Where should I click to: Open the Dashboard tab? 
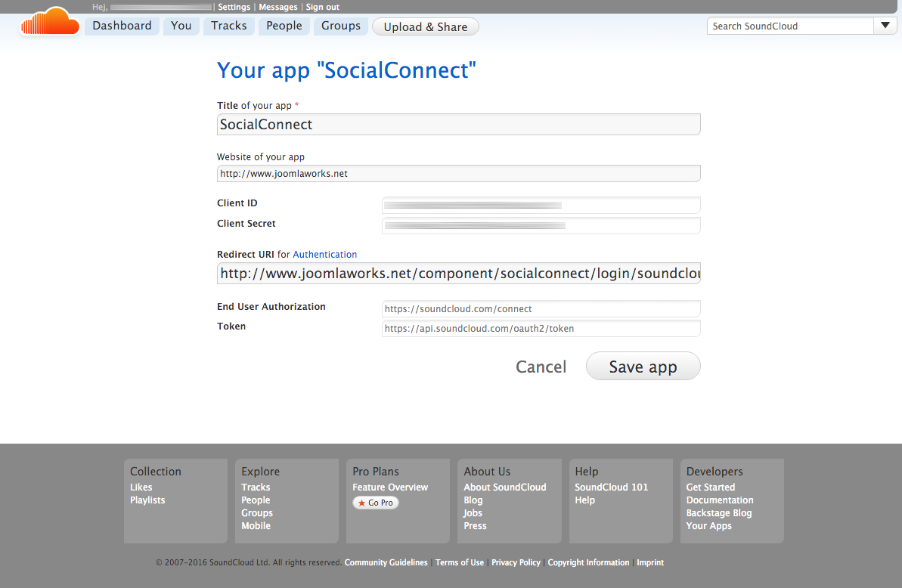point(122,26)
